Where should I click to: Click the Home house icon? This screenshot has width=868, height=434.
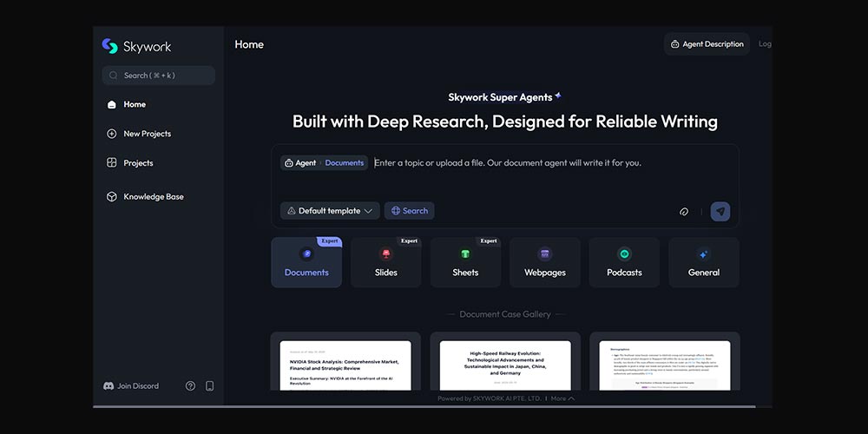pyautogui.click(x=112, y=104)
